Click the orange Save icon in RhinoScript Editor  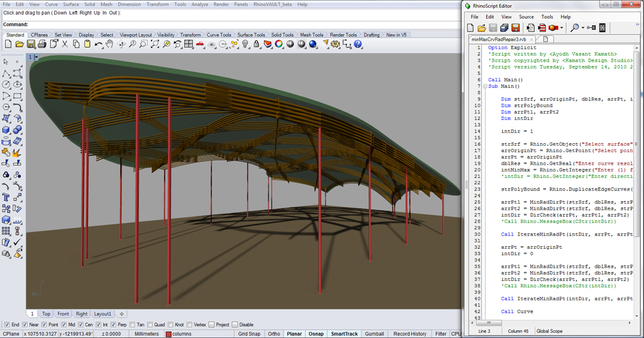pyautogui.click(x=516, y=28)
